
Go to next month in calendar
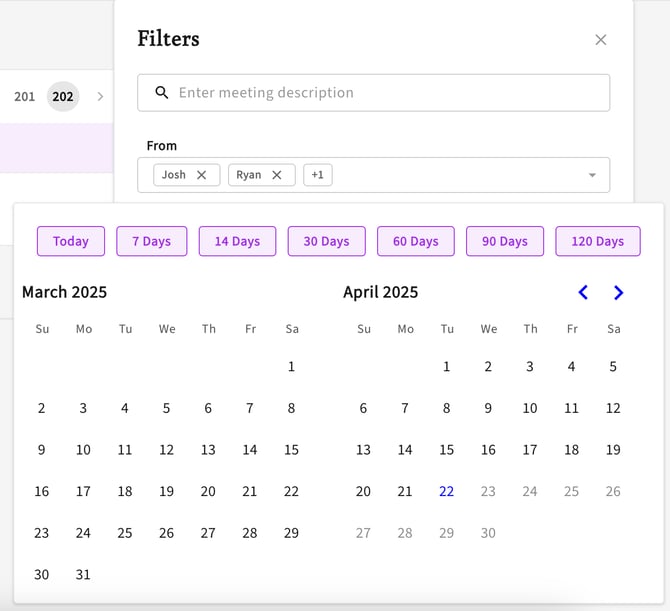pyautogui.click(x=618, y=293)
